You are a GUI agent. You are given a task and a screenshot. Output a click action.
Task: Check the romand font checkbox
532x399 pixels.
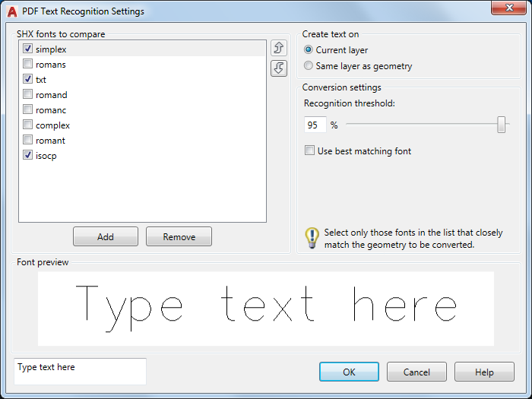(28, 95)
